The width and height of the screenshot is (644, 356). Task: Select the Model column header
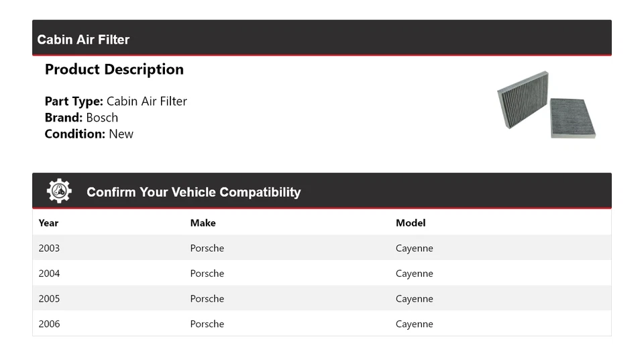coord(411,223)
